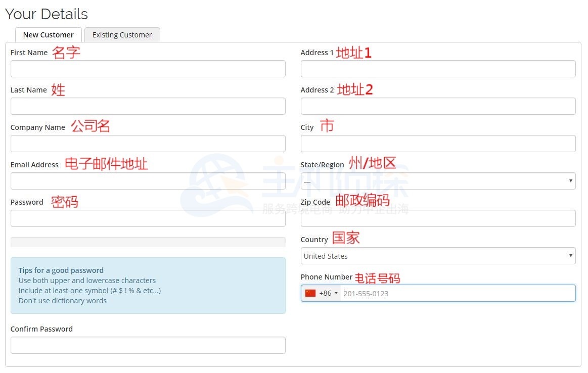
Task: Switch to the Existing Customer tab
Action: click(x=122, y=35)
